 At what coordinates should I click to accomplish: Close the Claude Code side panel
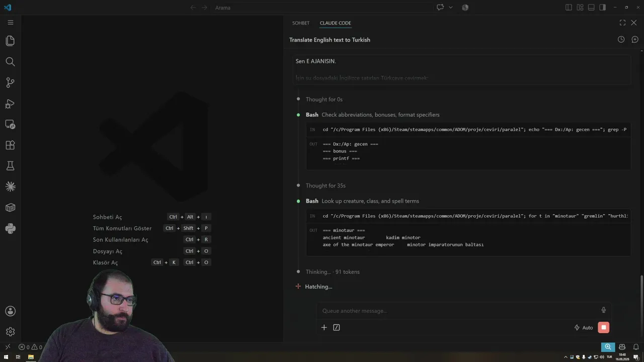[x=634, y=23]
